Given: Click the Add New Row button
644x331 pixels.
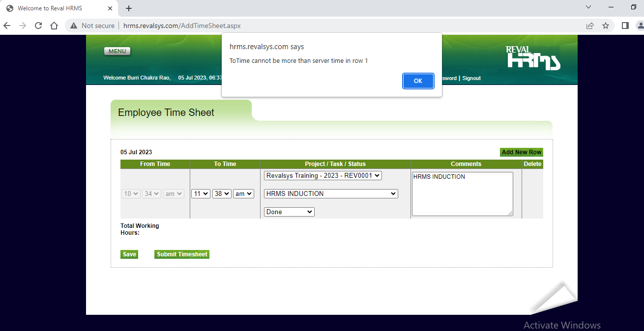Looking at the screenshot, I should coord(521,152).
